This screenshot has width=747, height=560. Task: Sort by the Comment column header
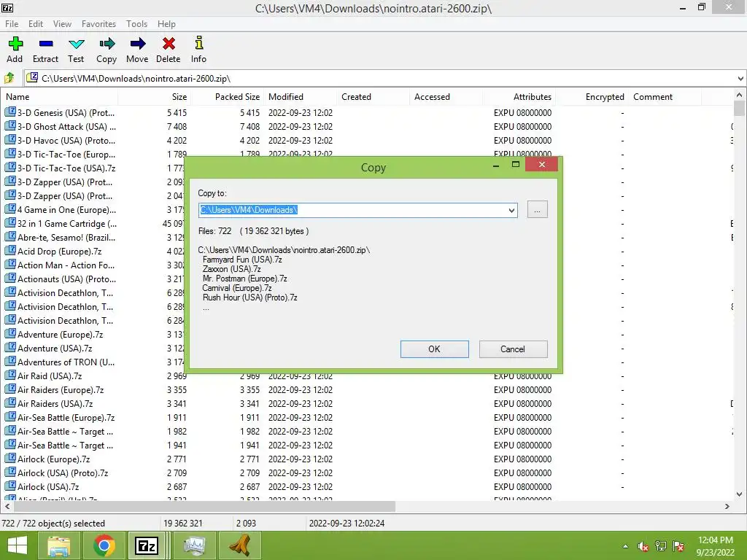[x=665, y=97]
